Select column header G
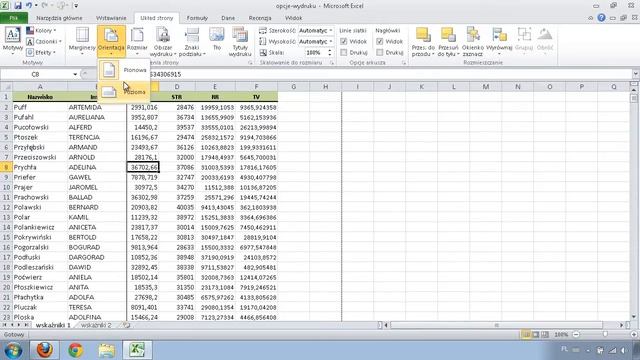Image resolution: width=640 pixels, height=360 pixels. pyautogui.click(x=293, y=87)
